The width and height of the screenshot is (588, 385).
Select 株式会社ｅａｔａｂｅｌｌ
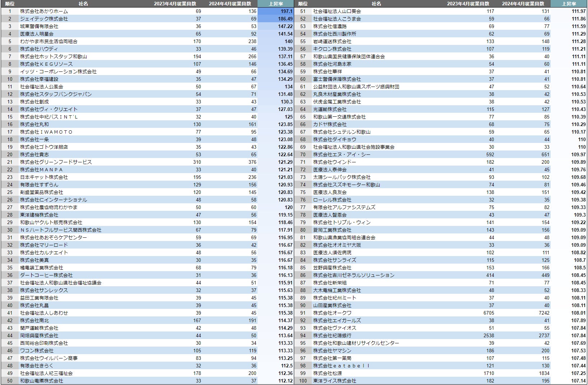[341, 366]
